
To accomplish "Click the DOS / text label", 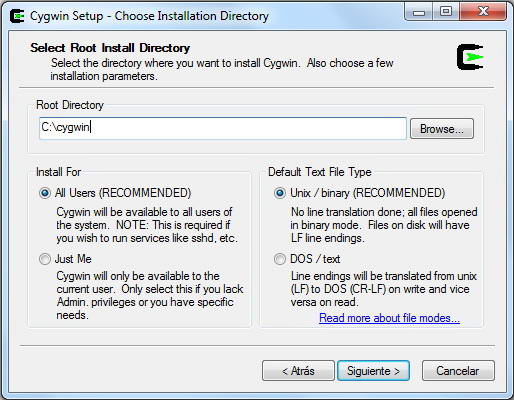I will point(315,259).
